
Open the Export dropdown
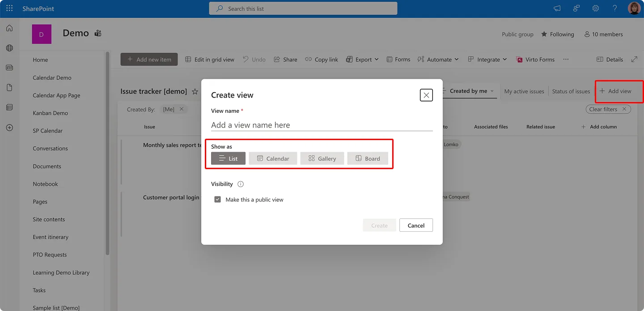tap(362, 59)
